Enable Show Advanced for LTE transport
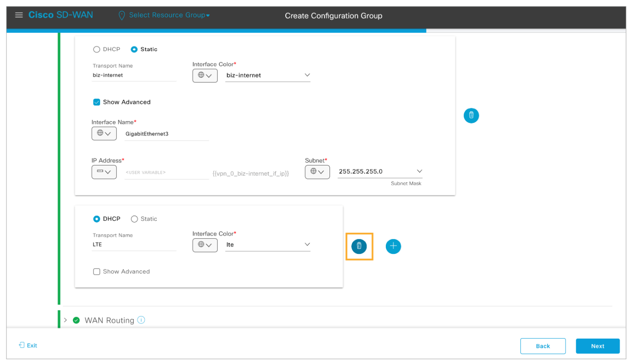Viewport: 631px width, 364px height. tap(97, 272)
